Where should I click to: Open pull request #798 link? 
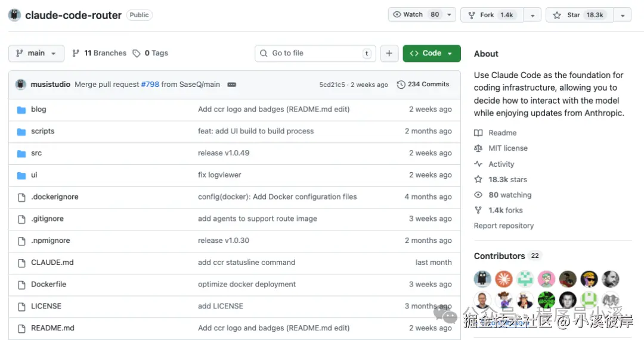point(150,84)
